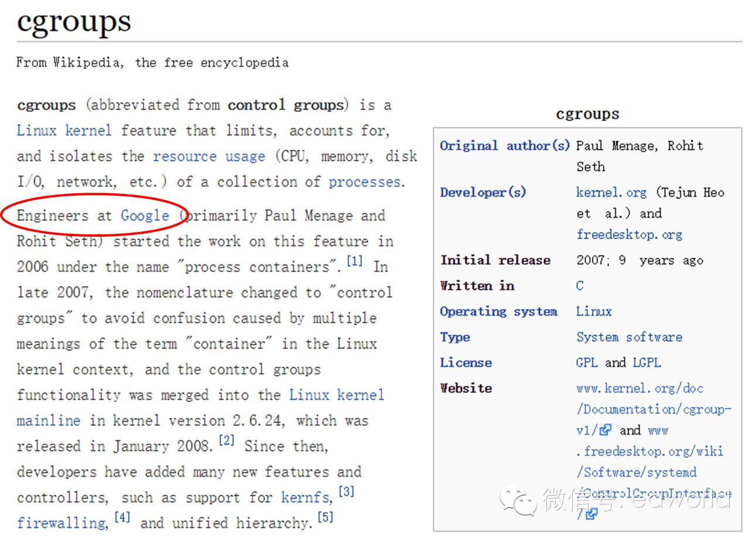Open citation reference [1]
The image size is (756, 539).
pos(355,261)
